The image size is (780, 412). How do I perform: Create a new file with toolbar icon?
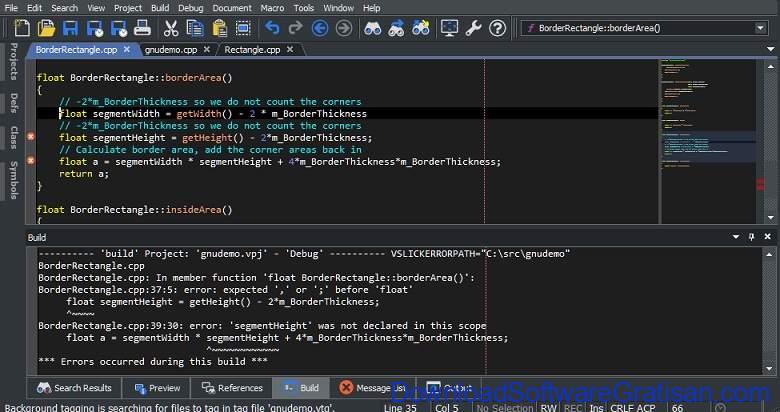[21, 28]
